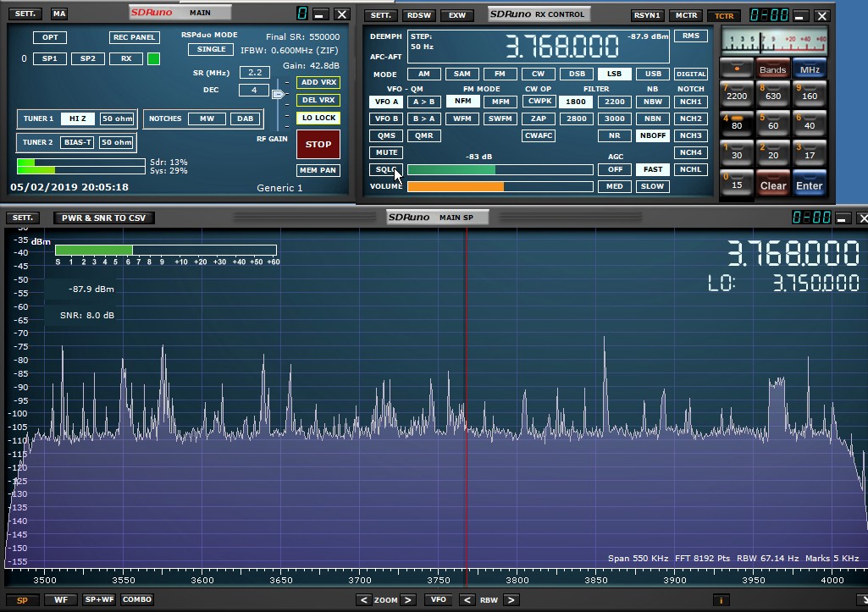Select VFO B
The height and width of the screenshot is (612, 868).
(386, 119)
